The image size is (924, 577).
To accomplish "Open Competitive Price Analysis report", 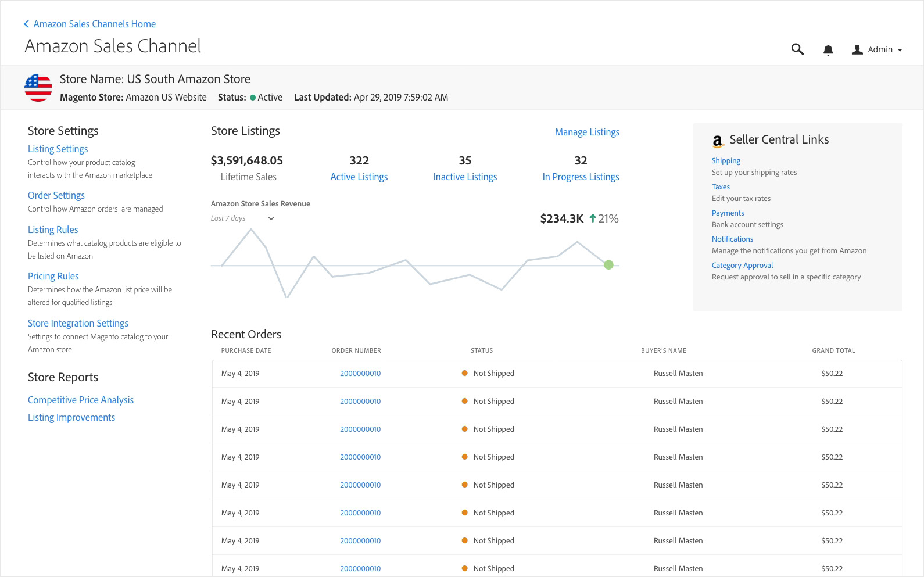I will (x=81, y=400).
